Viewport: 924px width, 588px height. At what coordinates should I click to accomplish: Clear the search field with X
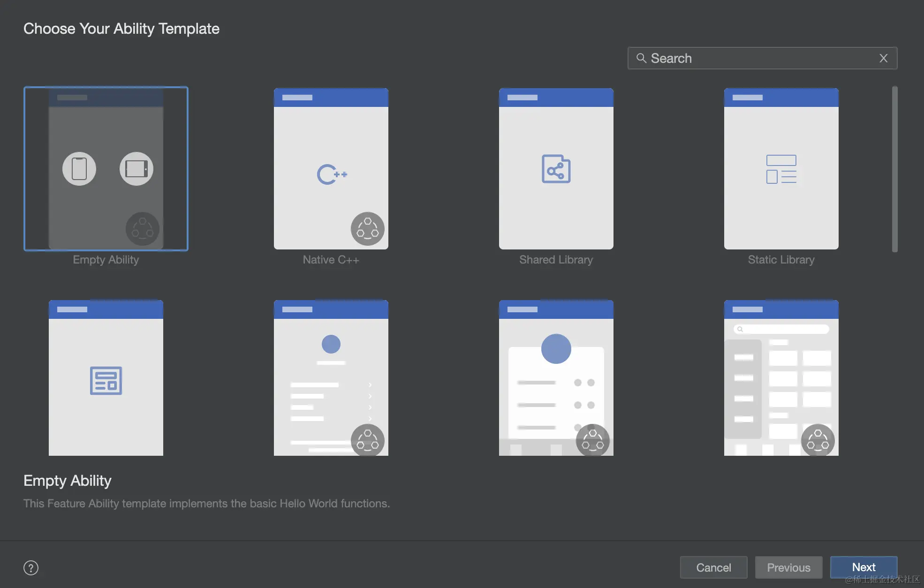tap(883, 58)
